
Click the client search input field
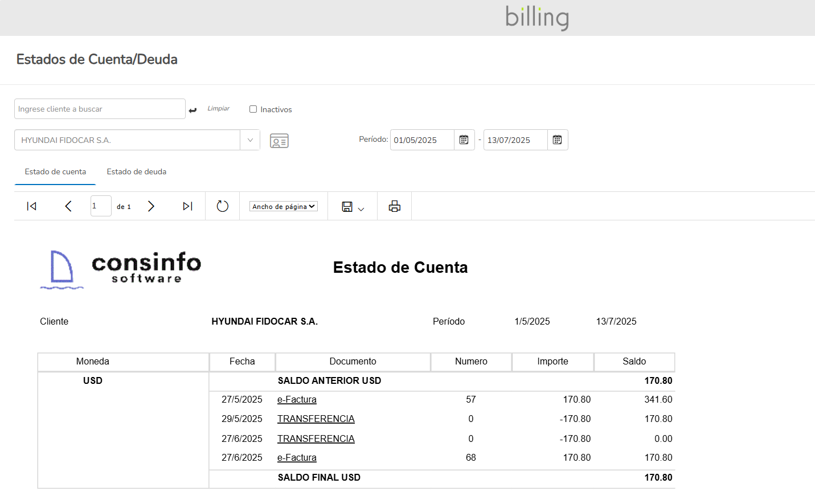tap(100, 109)
